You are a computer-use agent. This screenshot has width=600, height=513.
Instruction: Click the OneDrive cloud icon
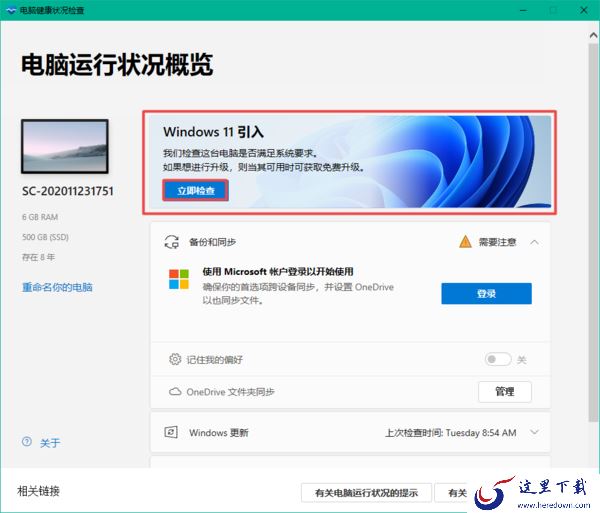tap(175, 392)
